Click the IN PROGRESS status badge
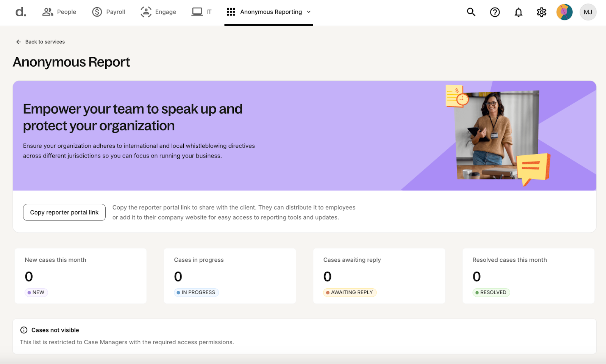 click(196, 292)
